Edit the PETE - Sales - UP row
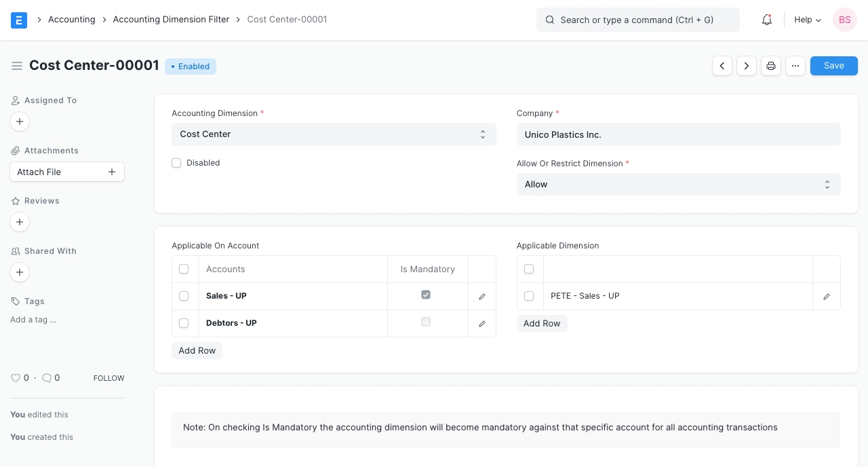Viewport: 868px width, 467px height. click(x=827, y=297)
